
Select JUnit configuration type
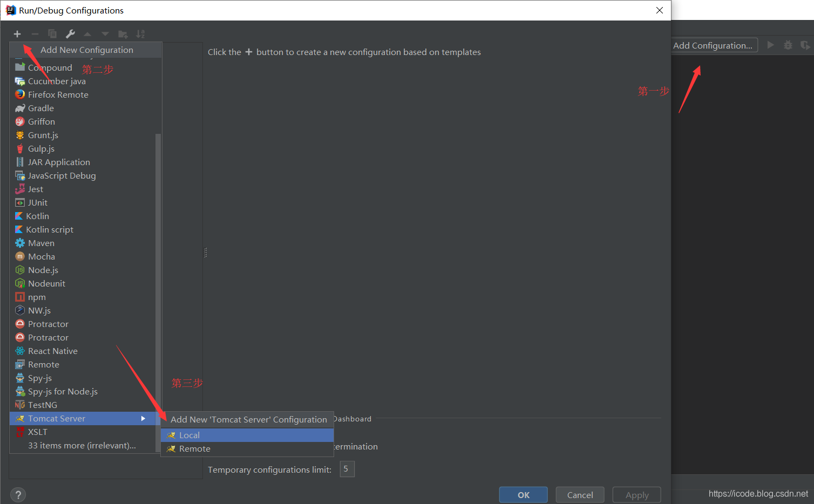coord(82,202)
